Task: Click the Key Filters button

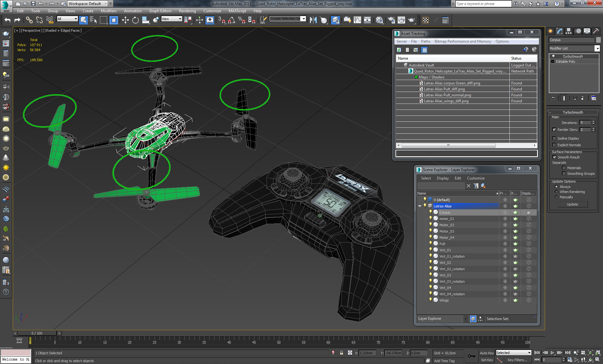Action: click(x=517, y=360)
